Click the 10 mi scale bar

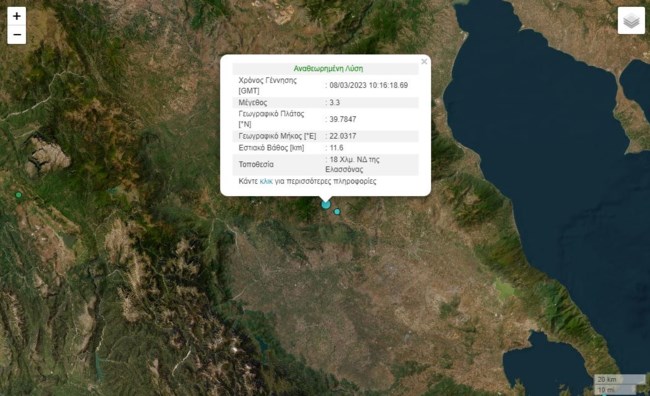pos(615,389)
